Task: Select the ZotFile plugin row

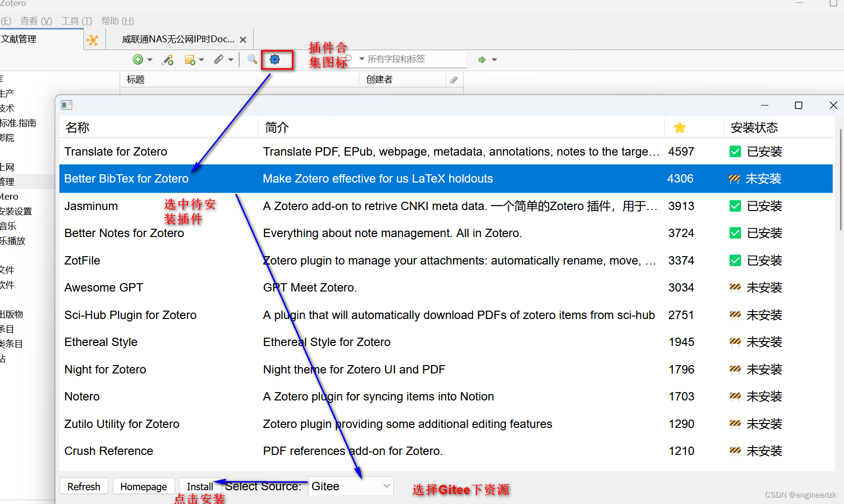Action: 446,261
